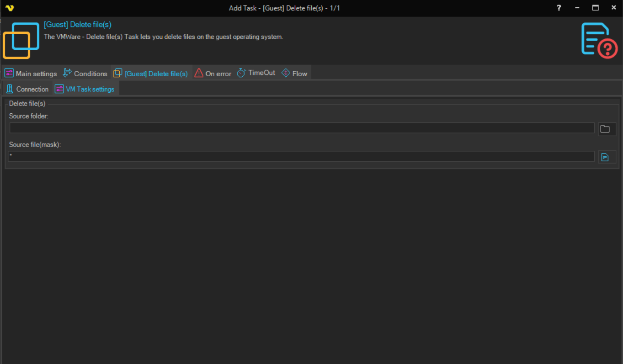Open the help documentation icon in header
The height and width of the screenshot is (364, 623).
pos(599,40)
